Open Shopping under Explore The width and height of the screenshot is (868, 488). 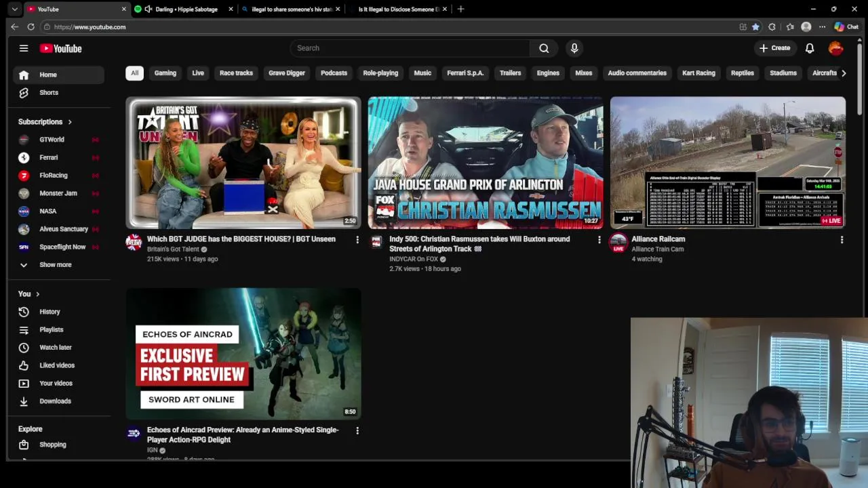[58, 445]
